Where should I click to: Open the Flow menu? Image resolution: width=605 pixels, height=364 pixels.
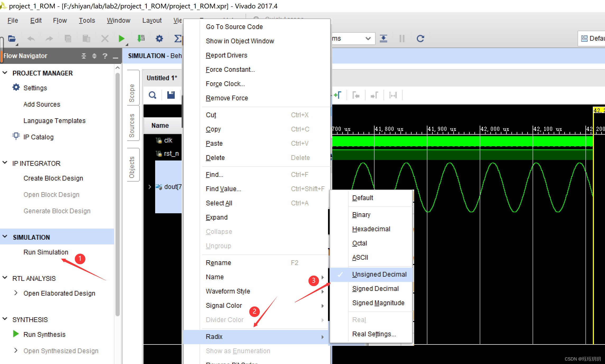pos(59,20)
